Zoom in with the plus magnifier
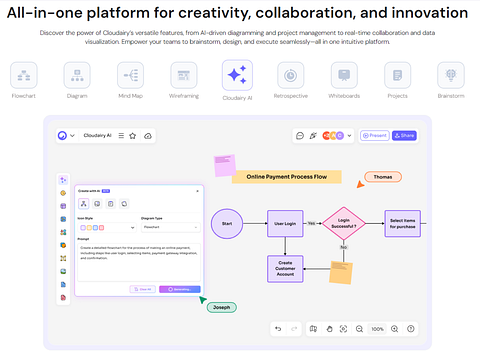Image resolution: width=480 pixels, height=360 pixels. click(395, 329)
